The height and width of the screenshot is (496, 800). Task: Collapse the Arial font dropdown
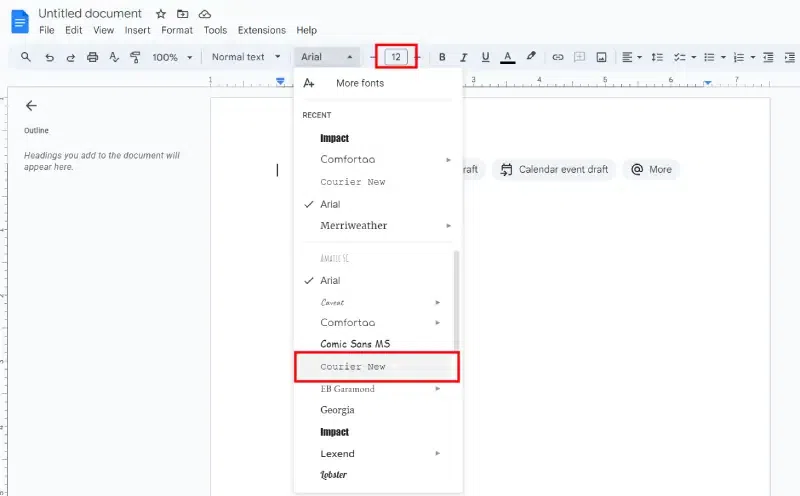pyautogui.click(x=327, y=57)
